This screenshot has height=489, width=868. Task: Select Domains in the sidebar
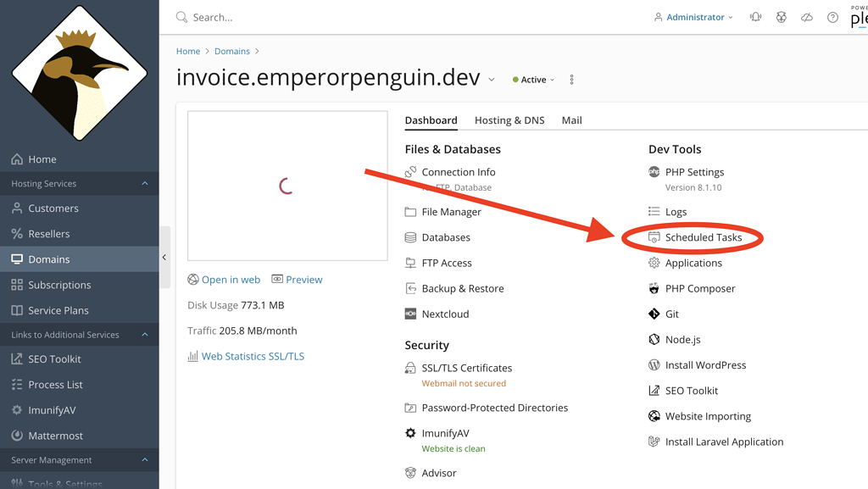pos(48,259)
